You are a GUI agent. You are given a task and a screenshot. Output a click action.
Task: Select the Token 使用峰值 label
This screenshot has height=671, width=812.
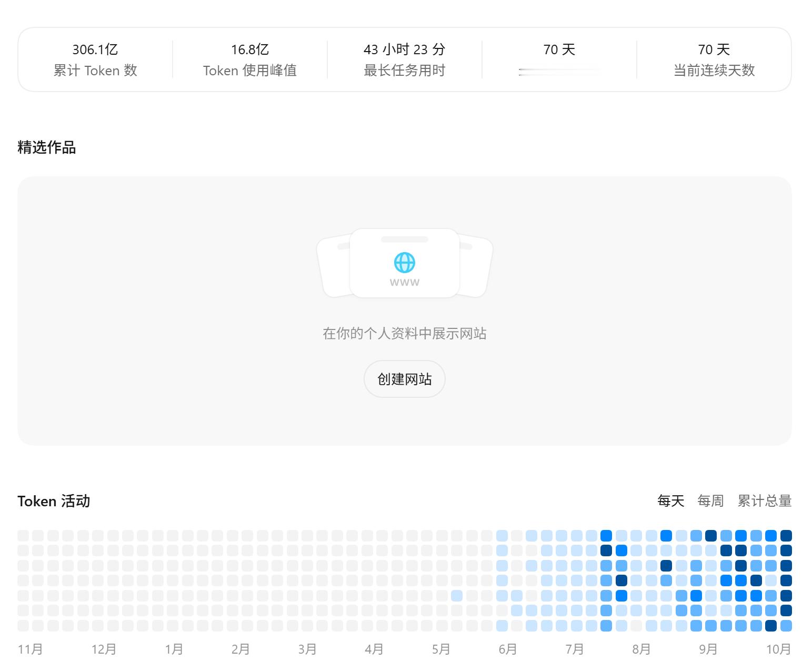click(250, 71)
